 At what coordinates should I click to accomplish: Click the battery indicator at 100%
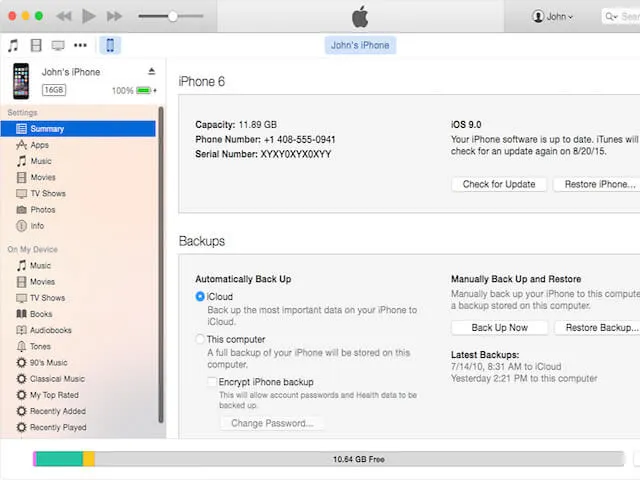[x=146, y=90]
